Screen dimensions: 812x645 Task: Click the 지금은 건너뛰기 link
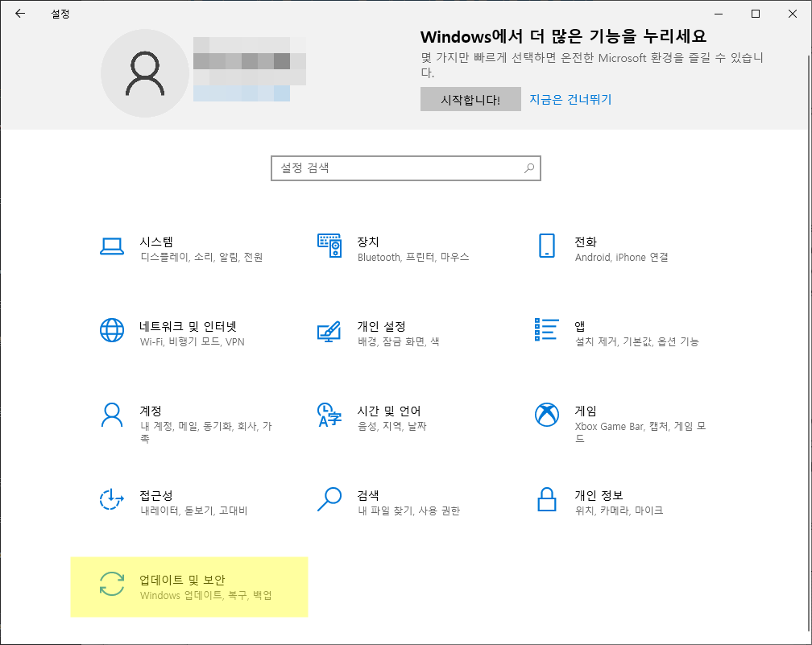pyautogui.click(x=570, y=99)
